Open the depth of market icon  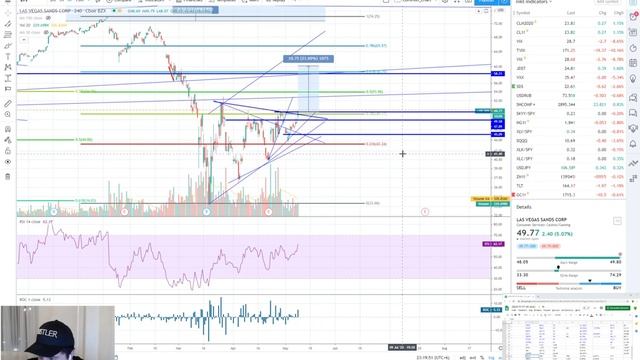633,178
